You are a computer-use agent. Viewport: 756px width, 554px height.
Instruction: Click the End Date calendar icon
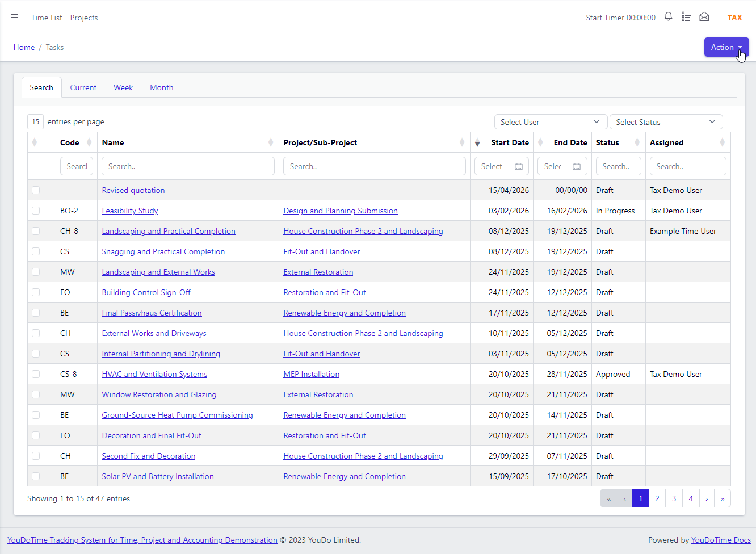(x=577, y=166)
